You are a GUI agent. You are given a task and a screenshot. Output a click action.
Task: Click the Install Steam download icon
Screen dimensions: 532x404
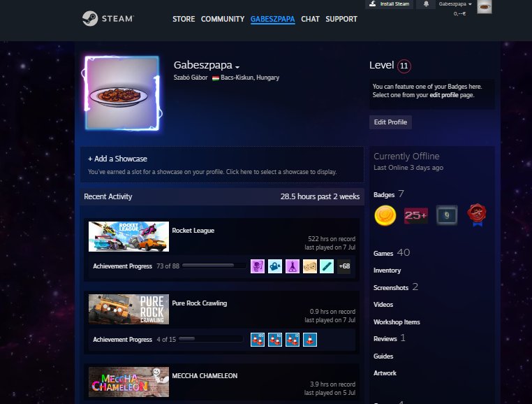(373, 3)
